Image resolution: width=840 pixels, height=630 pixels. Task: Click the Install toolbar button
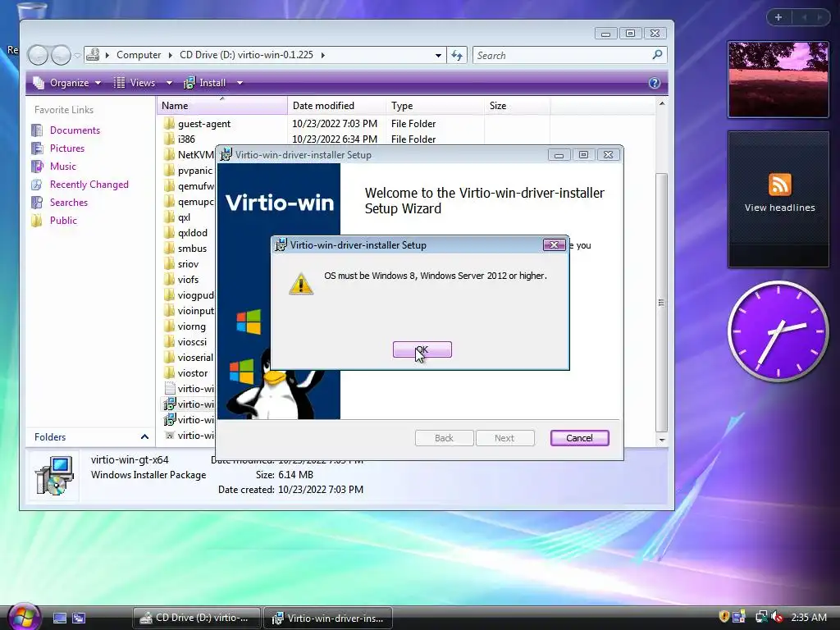pos(205,83)
